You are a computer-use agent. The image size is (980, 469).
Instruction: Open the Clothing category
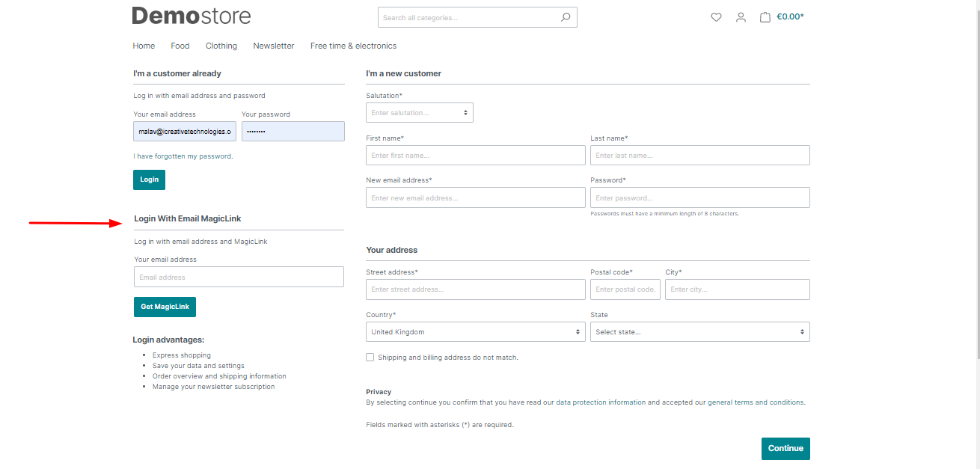(x=221, y=46)
